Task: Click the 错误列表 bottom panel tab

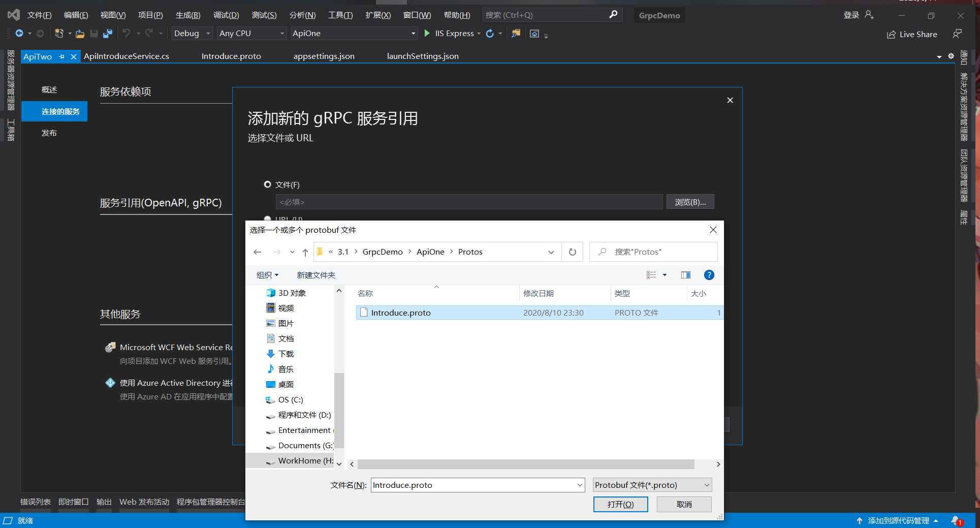Action: 36,502
